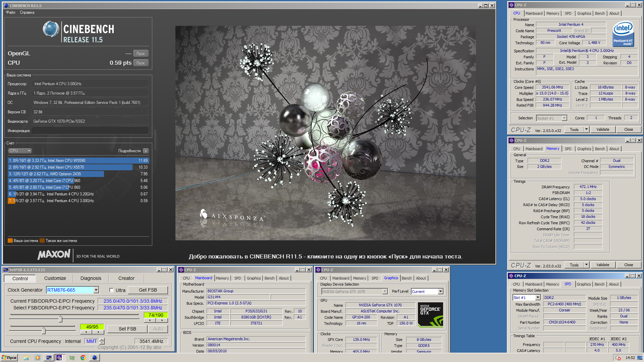644x362 pixels.
Task: Increase the 74/190 value with right arrow
Action: point(162,320)
